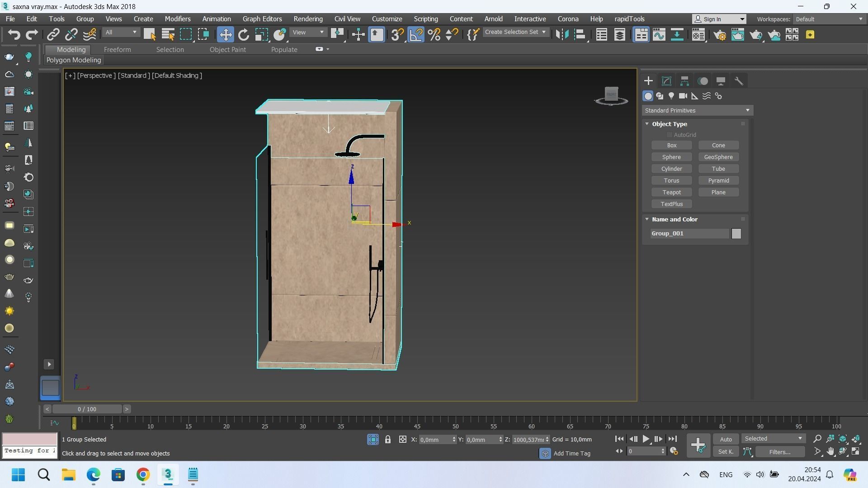Click the Play Animation button
The width and height of the screenshot is (868, 488).
(x=646, y=439)
